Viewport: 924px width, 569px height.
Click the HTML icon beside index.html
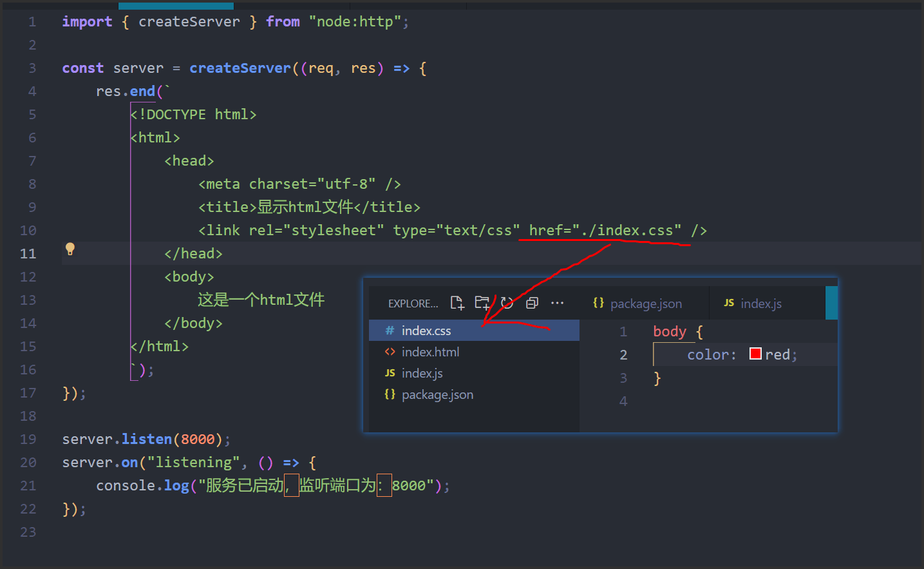tap(390, 352)
